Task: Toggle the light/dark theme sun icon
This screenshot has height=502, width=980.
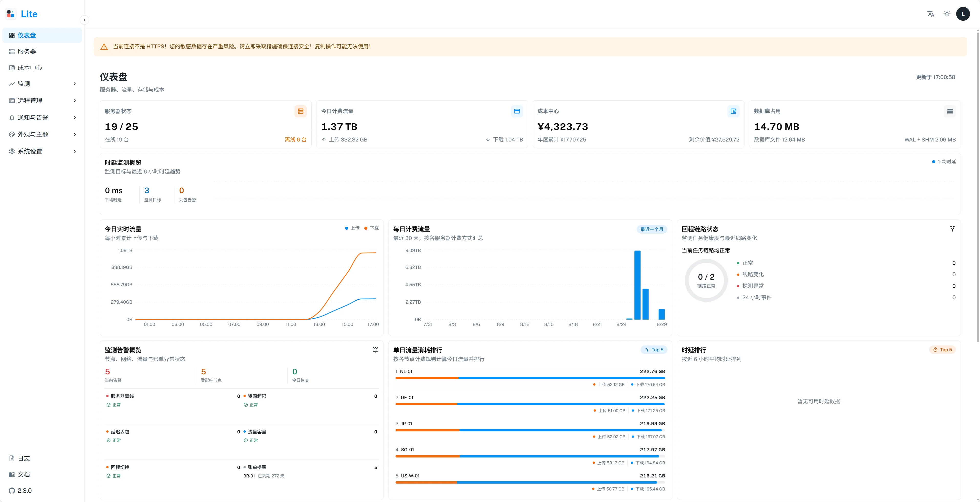Action: [947, 14]
